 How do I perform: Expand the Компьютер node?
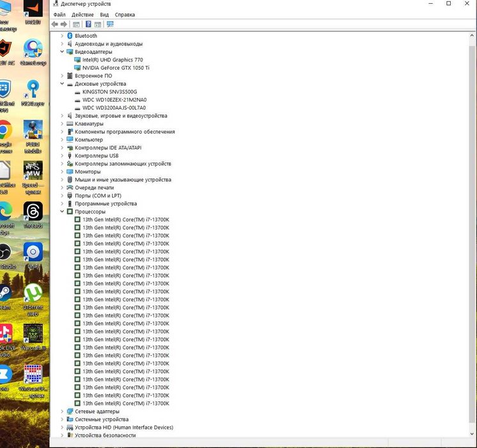point(62,140)
